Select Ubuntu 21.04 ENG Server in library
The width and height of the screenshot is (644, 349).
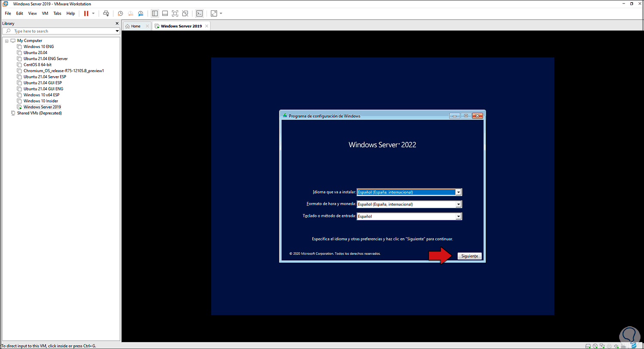pyautogui.click(x=46, y=58)
